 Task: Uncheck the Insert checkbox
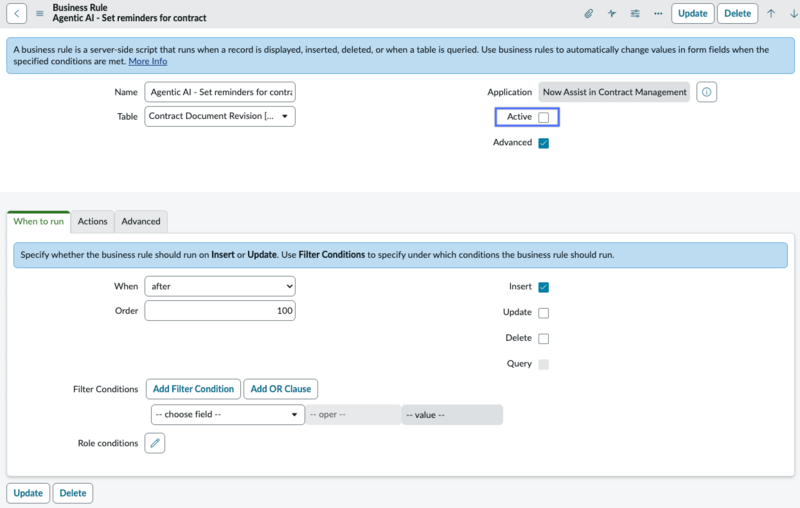tap(544, 287)
